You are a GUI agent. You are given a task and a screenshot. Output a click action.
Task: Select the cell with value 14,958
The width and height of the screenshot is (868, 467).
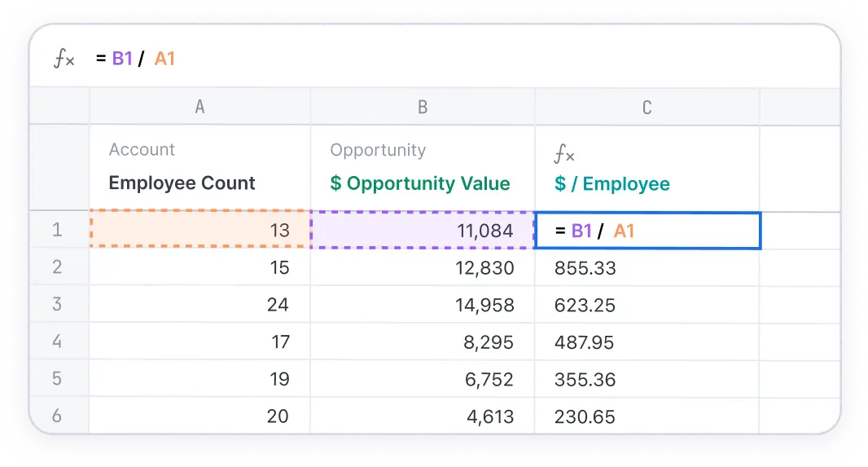click(x=423, y=306)
